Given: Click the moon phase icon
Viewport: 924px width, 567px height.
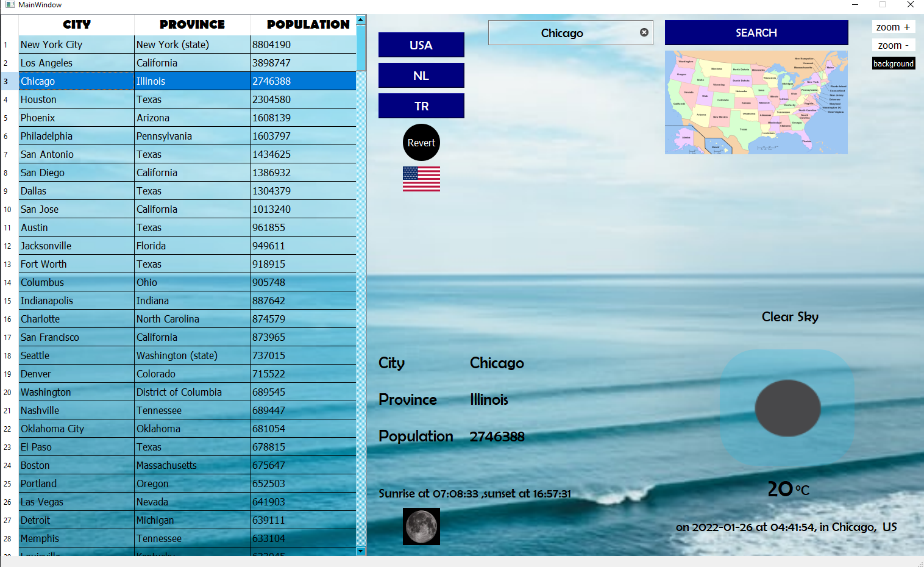Looking at the screenshot, I should [421, 526].
